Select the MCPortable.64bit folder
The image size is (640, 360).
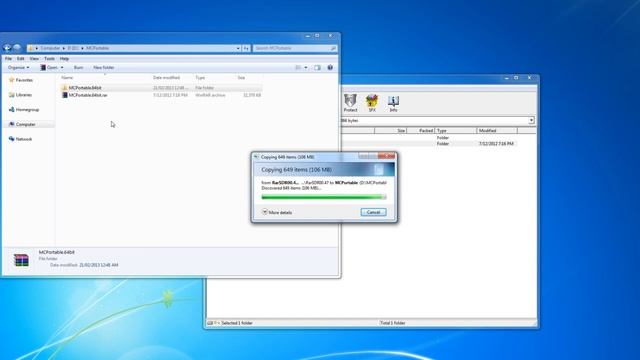click(x=161, y=88)
